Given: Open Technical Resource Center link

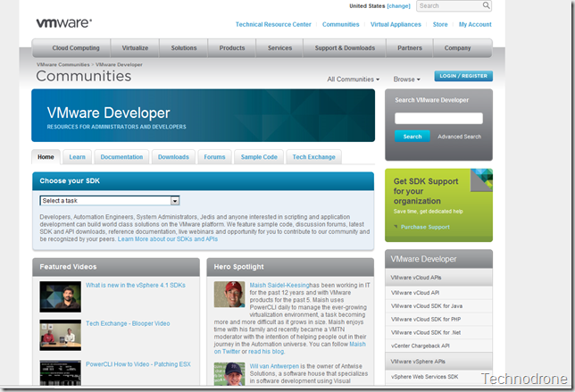Looking at the screenshot, I should (x=273, y=25).
